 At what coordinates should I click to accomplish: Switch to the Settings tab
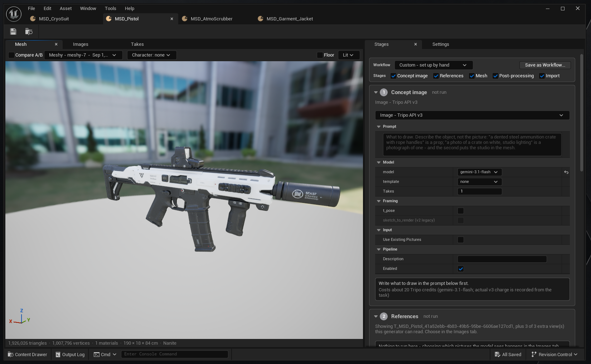point(441,44)
